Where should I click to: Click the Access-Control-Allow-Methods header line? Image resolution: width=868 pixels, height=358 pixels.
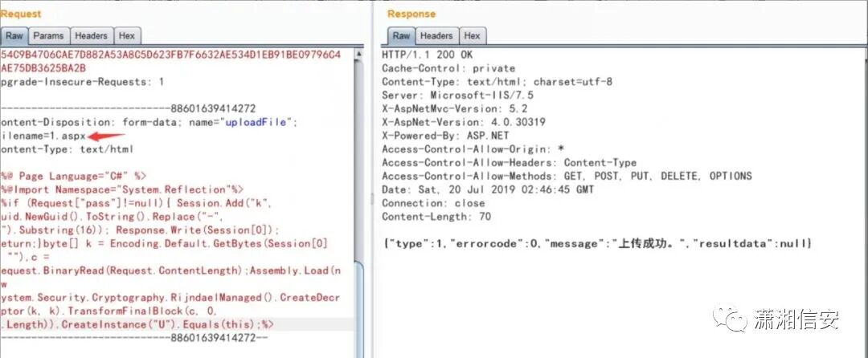pos(567,177)
